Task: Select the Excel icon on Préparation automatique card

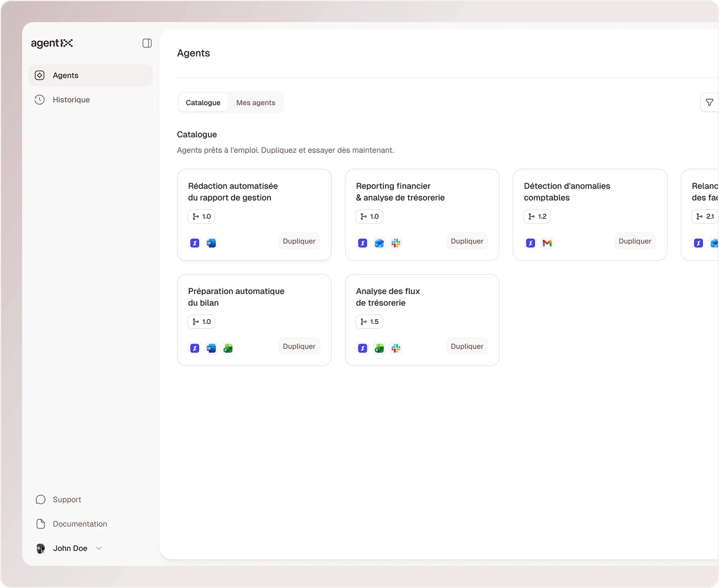Action: tap(228, 348)
